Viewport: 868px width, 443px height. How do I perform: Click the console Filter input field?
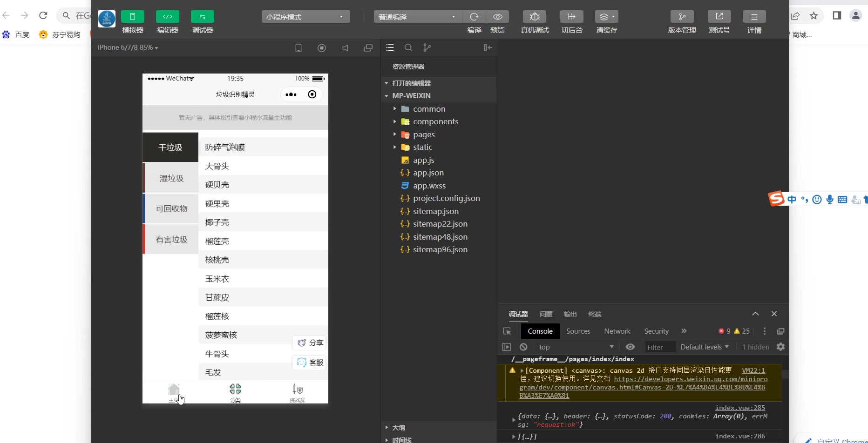(x=659, y=347)
